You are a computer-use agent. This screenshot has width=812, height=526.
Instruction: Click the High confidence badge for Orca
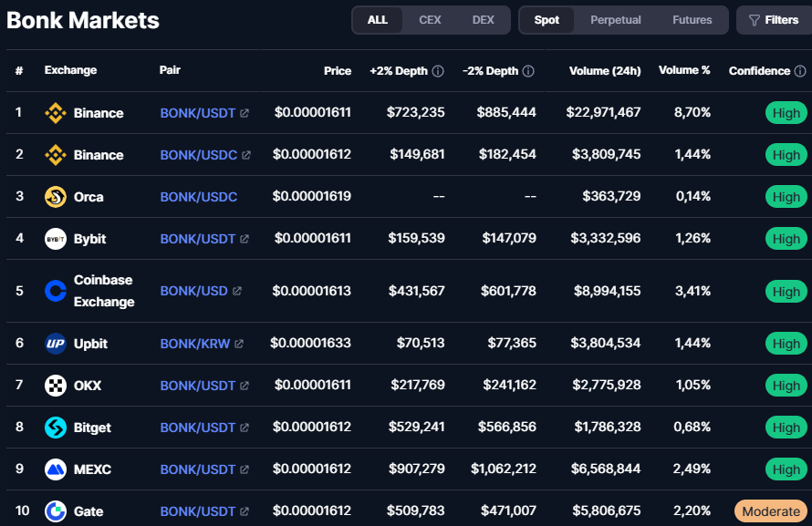tap(786, 197)
